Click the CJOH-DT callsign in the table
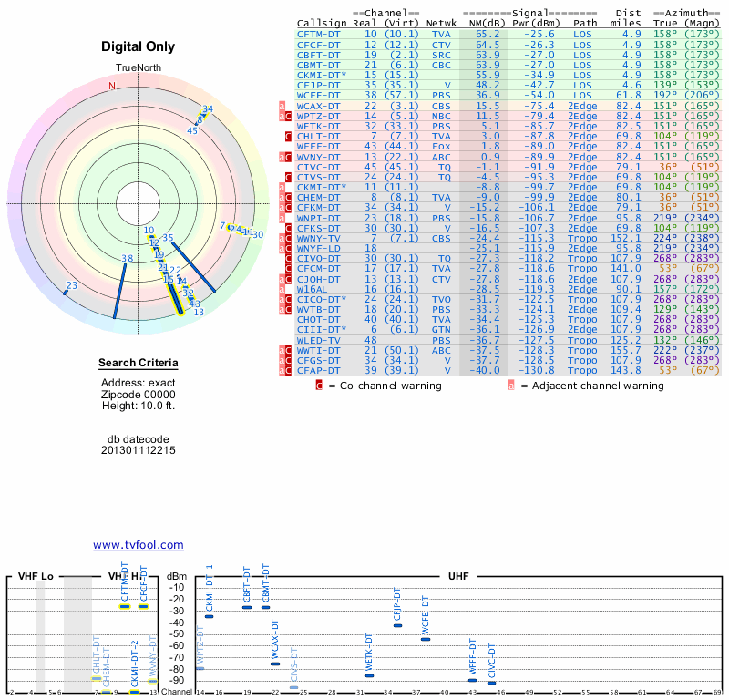The image size is (729, 700). coord(318,279)
